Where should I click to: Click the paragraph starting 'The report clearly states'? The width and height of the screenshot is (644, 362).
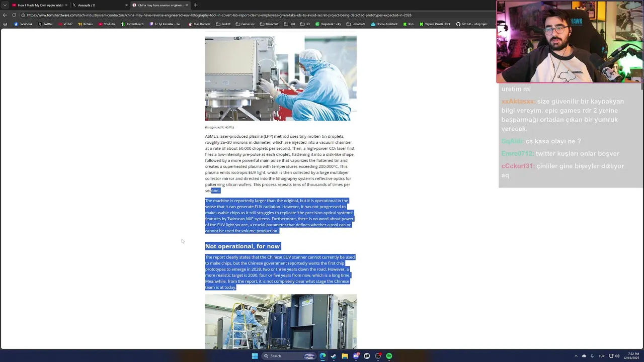coord(280,272)
